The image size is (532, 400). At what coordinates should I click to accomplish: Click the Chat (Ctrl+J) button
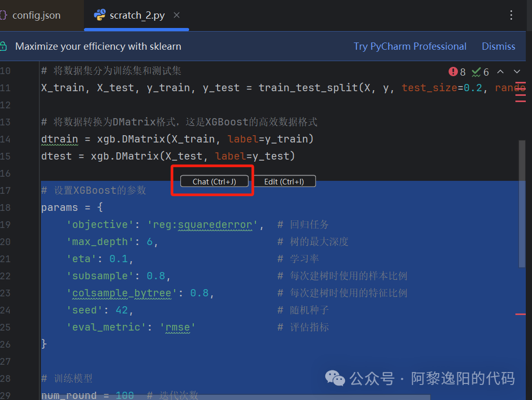click(x=214, y=181)
